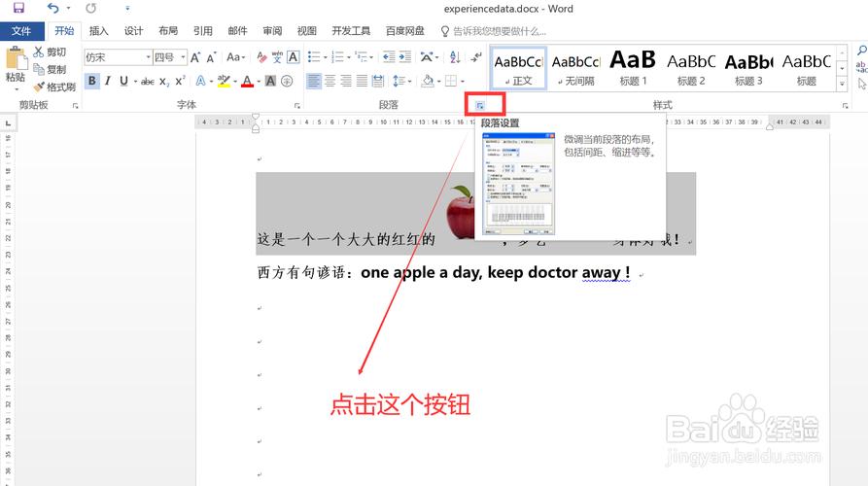Screen dimensions: 868x486
Task: Open Change Case (Aa) dropdown
Action: pos(236,57)
